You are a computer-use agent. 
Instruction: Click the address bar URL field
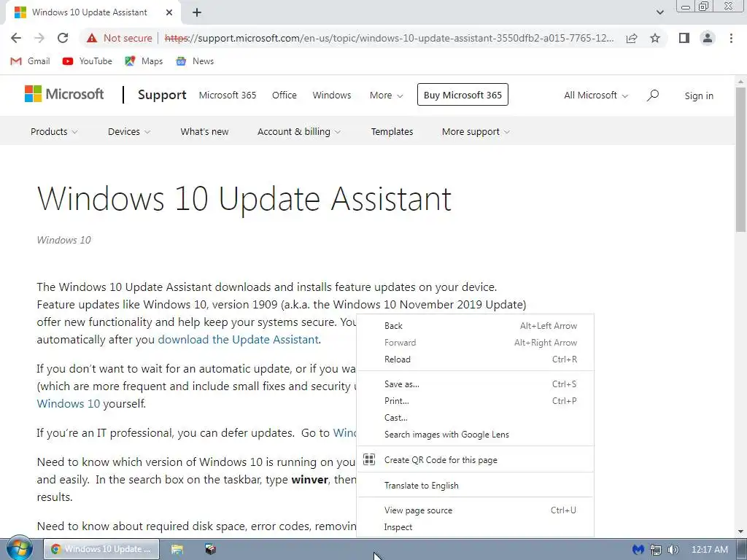(x=390, y=38)
